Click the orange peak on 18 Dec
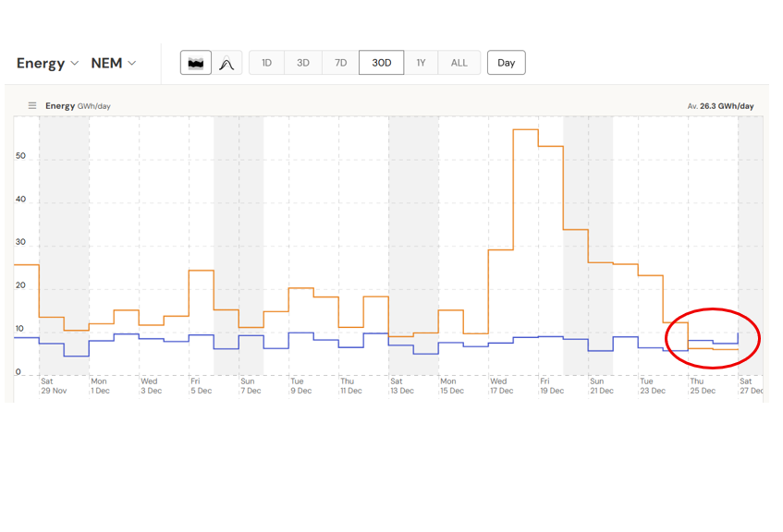Image resolution: width=783 pixels, height=532 pixels. point(526,129)
